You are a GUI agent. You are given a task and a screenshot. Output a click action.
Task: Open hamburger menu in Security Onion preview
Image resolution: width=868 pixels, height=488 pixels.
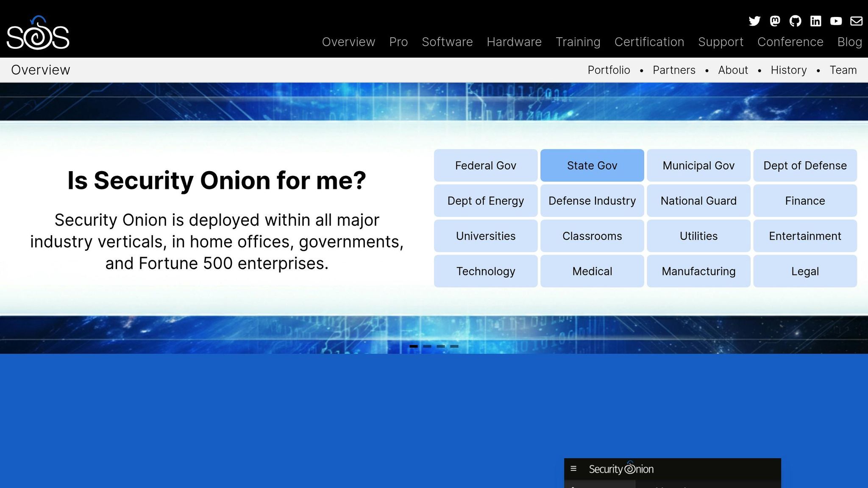573,469
